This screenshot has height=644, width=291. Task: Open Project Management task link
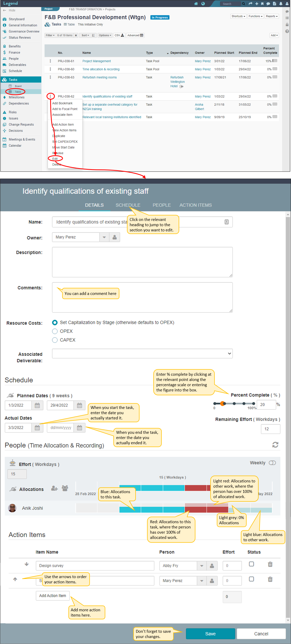click(97, 61)
